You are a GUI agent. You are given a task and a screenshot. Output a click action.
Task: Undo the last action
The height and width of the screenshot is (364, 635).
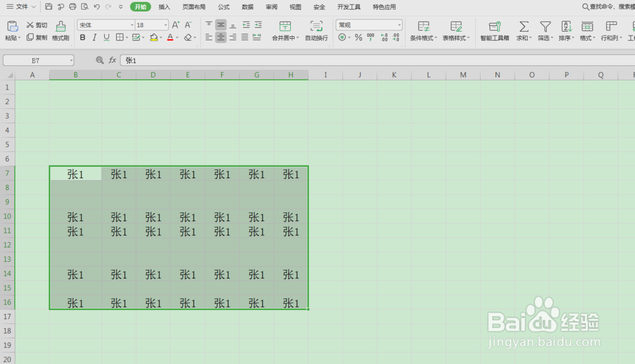pyautogui.click(x=97, y=6)
